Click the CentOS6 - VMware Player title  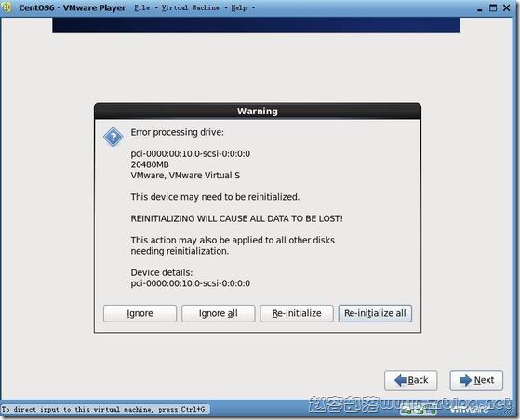coord(73,8)
